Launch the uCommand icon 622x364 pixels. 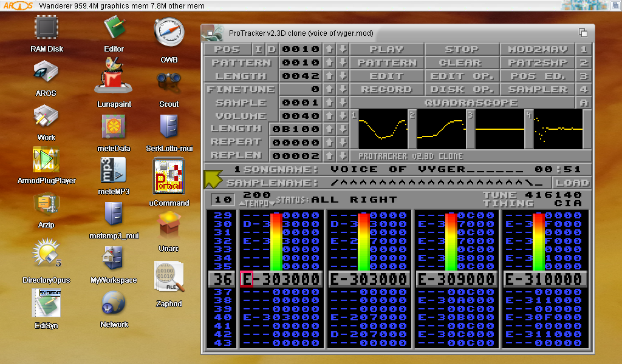point(169,177)
